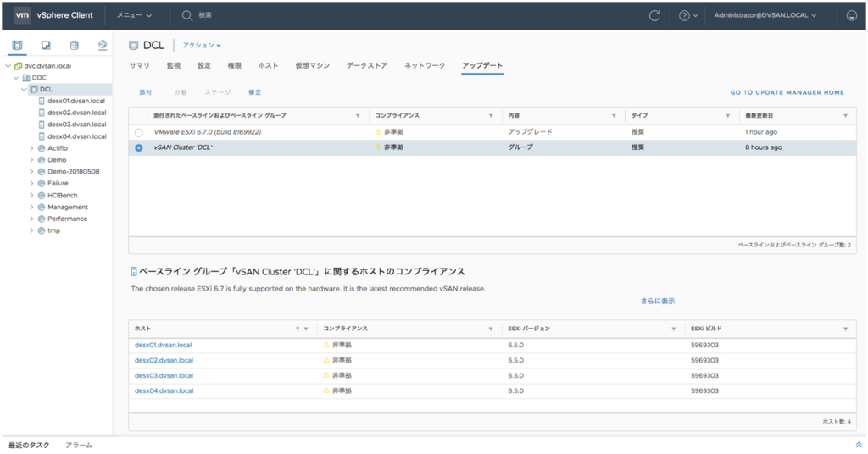Select VMware ESXi 6.7.0 baseline radio button

[x=138, y=133]
